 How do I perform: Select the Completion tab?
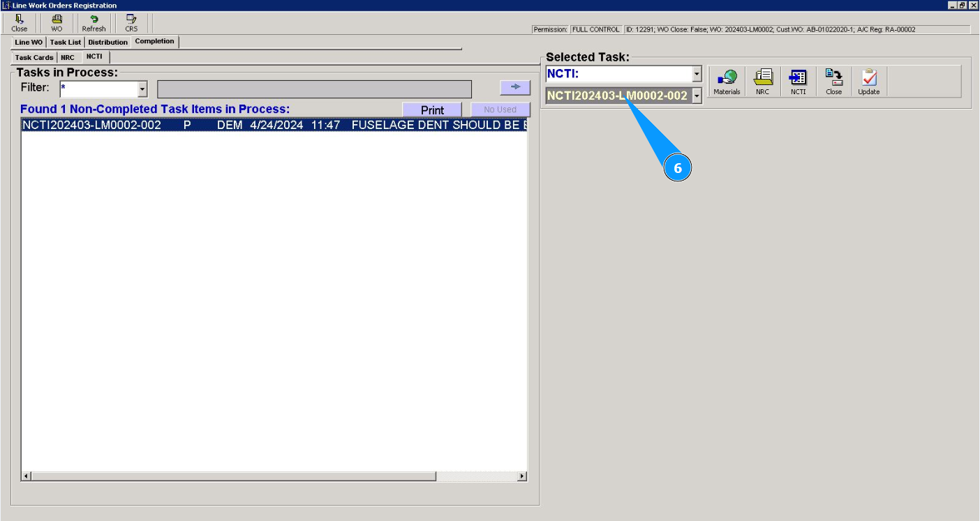(x=155, y=42)
